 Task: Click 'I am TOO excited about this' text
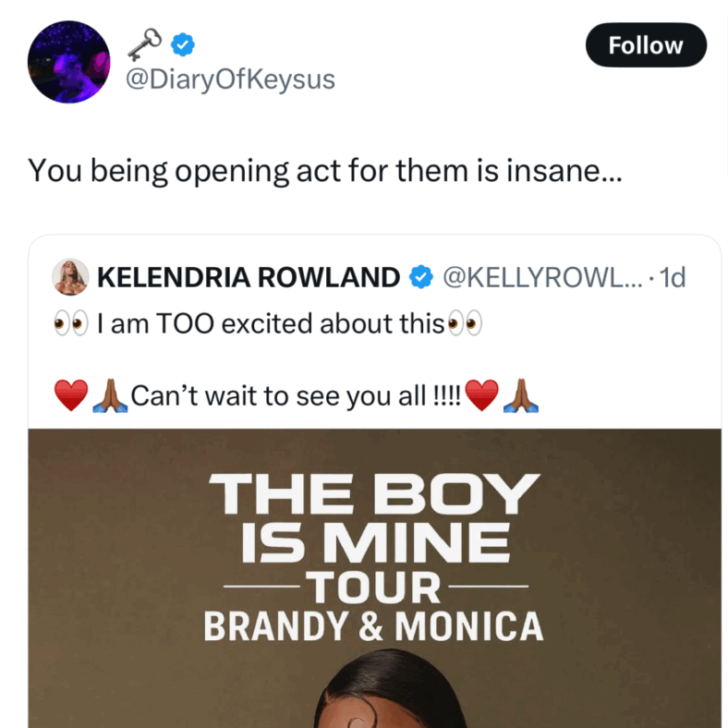271,323
